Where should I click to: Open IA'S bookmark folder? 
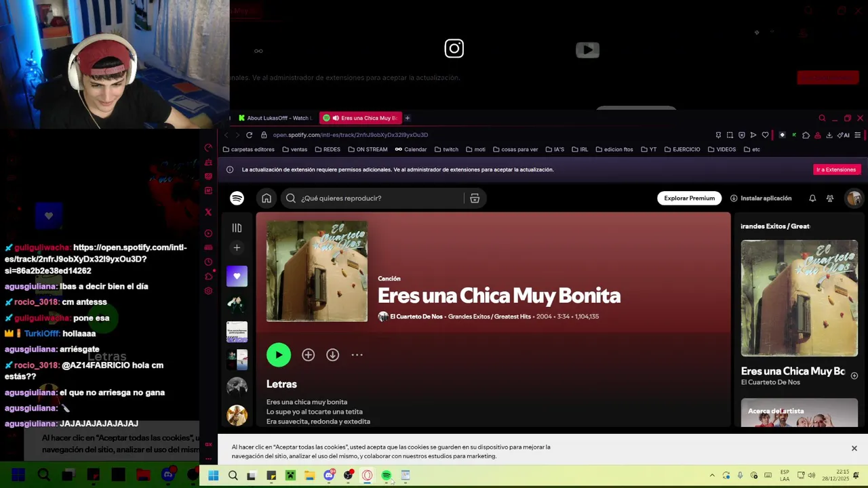555,149
